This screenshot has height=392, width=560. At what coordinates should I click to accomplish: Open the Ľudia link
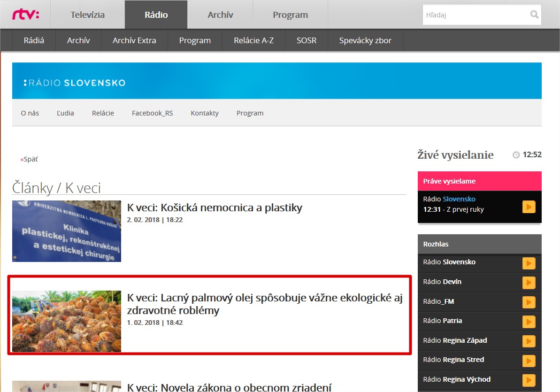[65, 113]
